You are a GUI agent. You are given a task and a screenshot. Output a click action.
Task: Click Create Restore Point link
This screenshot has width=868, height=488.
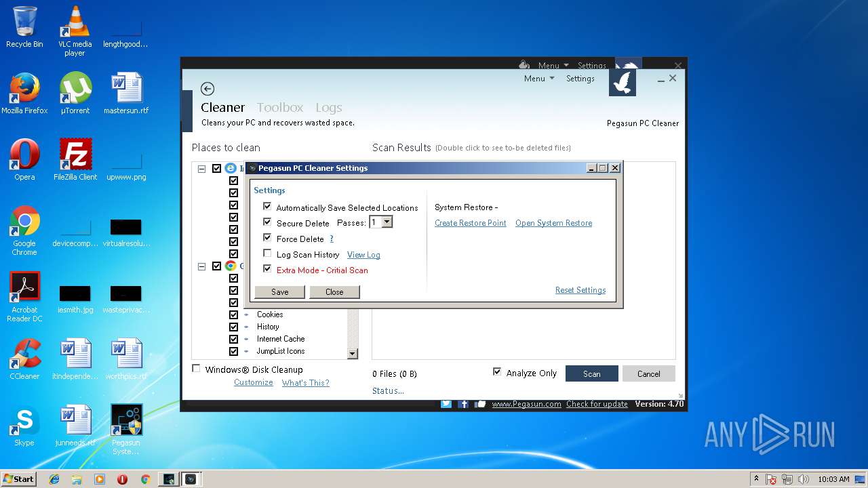point(471,223)
